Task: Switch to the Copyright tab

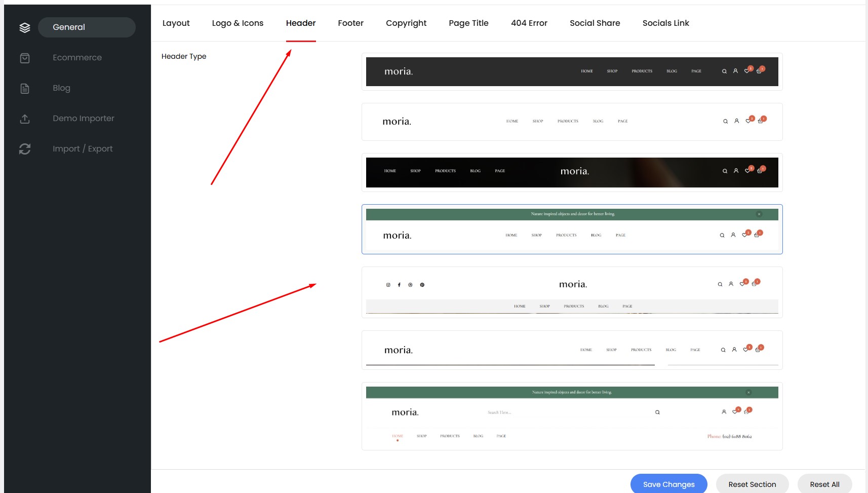Action: [x=406, y=23]
